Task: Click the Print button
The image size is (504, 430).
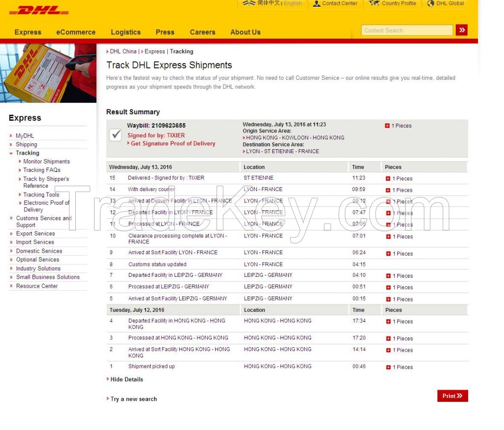Action: (453, 396)
